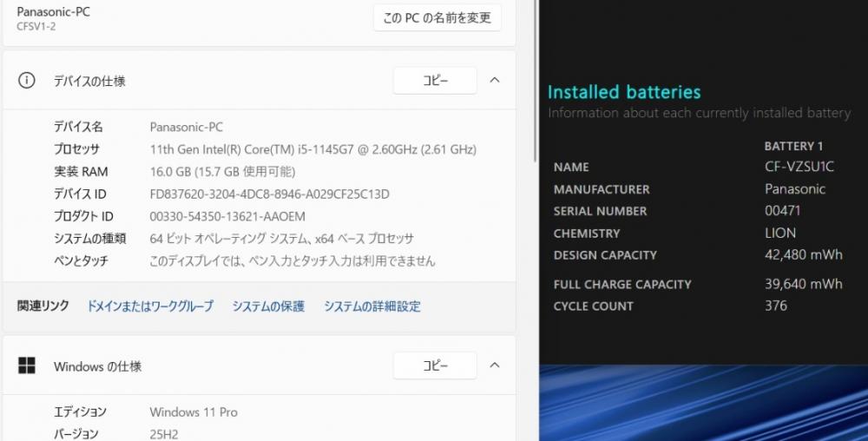The height and width of the screenshot is (441, 868).
Task: Click the Panasonic-PC header title
Action: (53, 11)
